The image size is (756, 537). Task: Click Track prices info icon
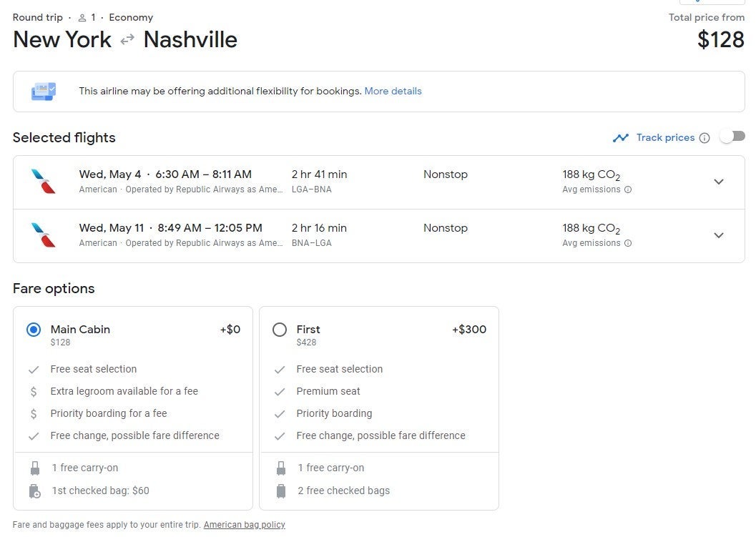click(705, 138)
